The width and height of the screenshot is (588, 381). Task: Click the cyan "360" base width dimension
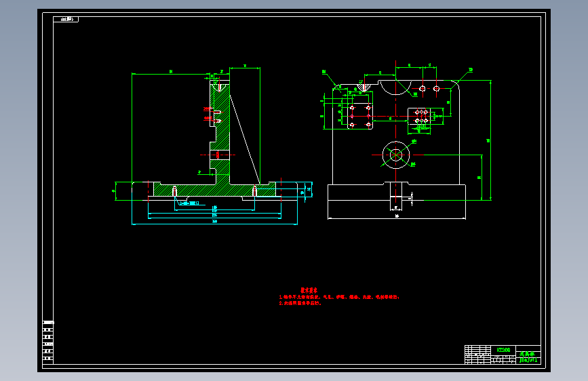click(214, 221)
